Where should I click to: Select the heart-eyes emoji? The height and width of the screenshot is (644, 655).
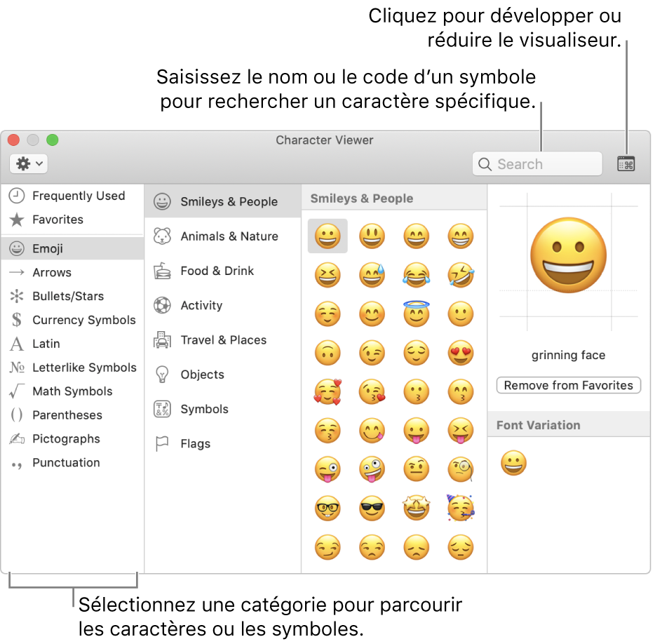[461, 352]
